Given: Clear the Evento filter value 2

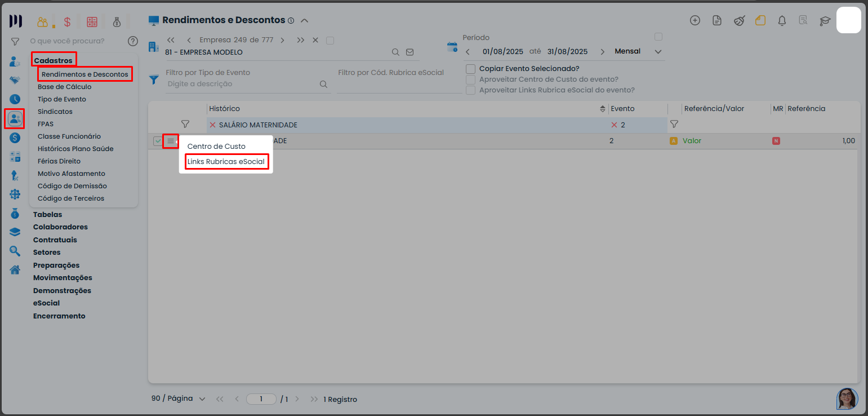Looking at the screenshot, I should 615,125.
